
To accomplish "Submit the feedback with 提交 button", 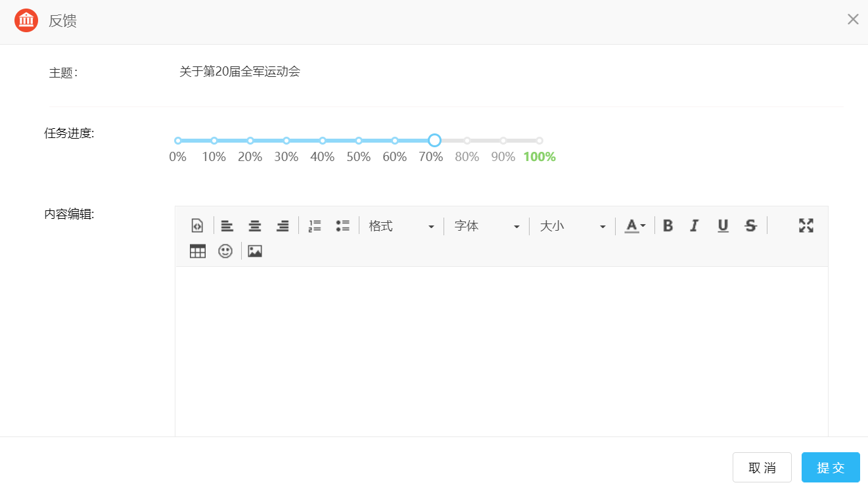I will pos(830,467).
